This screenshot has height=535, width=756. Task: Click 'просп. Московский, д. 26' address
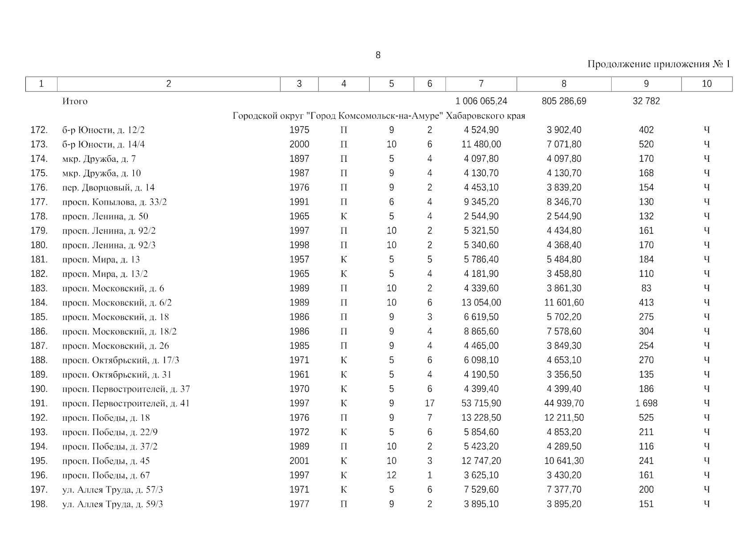pos(116,346)
